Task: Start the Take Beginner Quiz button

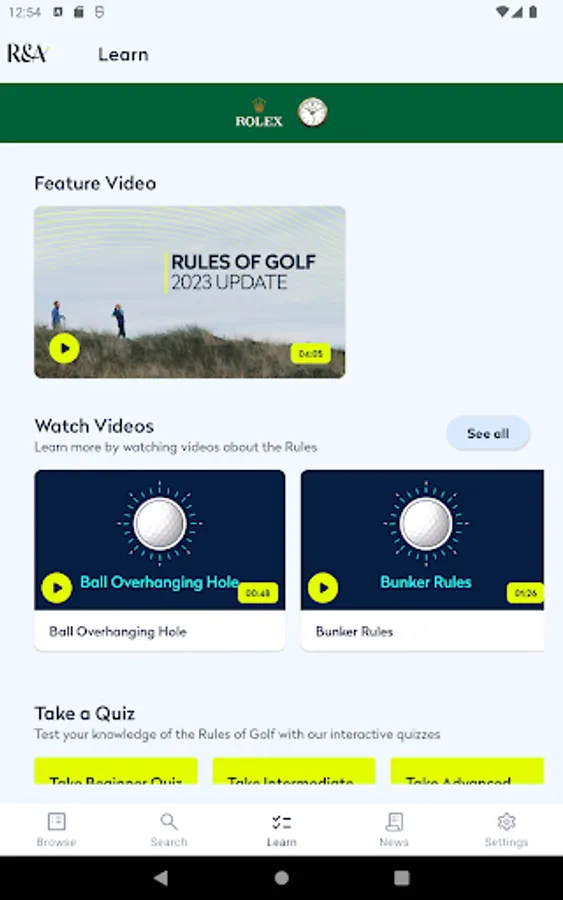Action: tap(116, 771)
